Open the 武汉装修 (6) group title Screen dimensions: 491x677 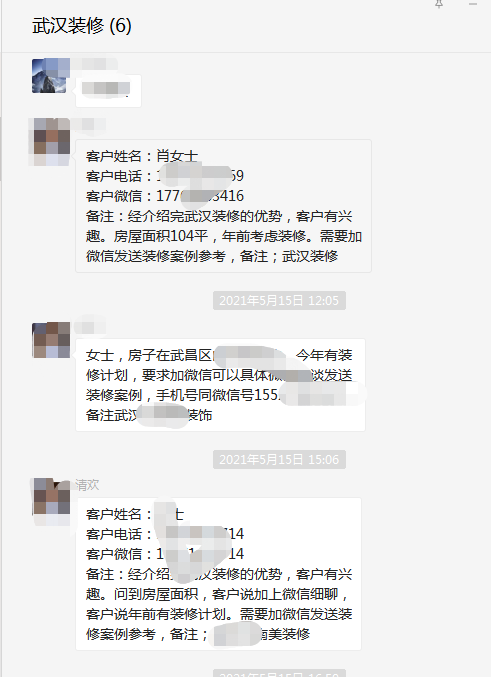tap(82, 26)
